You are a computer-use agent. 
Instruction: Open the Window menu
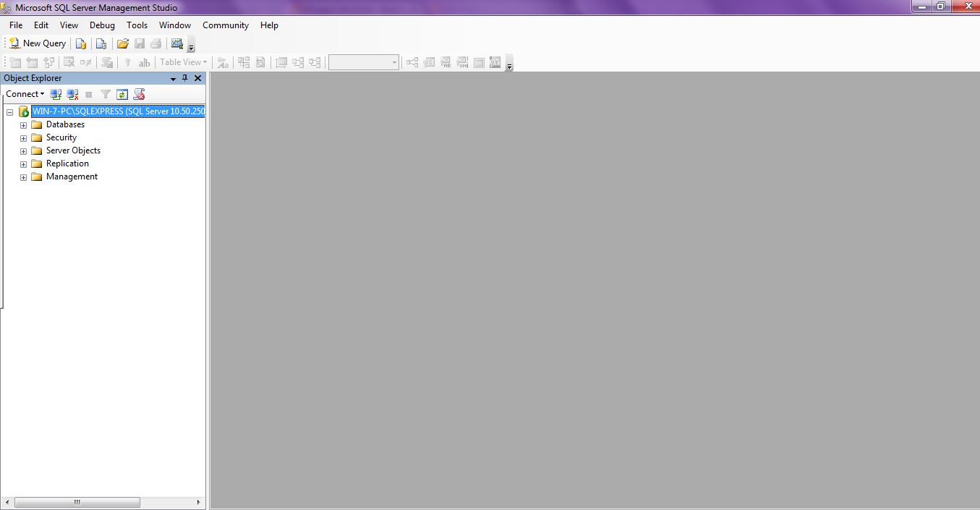pyautogui.click(x=175, y=25)
